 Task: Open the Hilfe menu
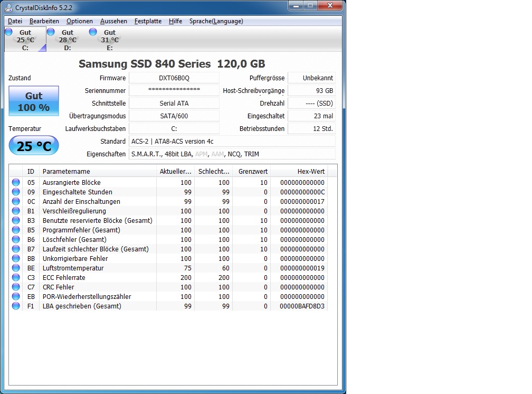pyautogui.click(x=175, y=21)
